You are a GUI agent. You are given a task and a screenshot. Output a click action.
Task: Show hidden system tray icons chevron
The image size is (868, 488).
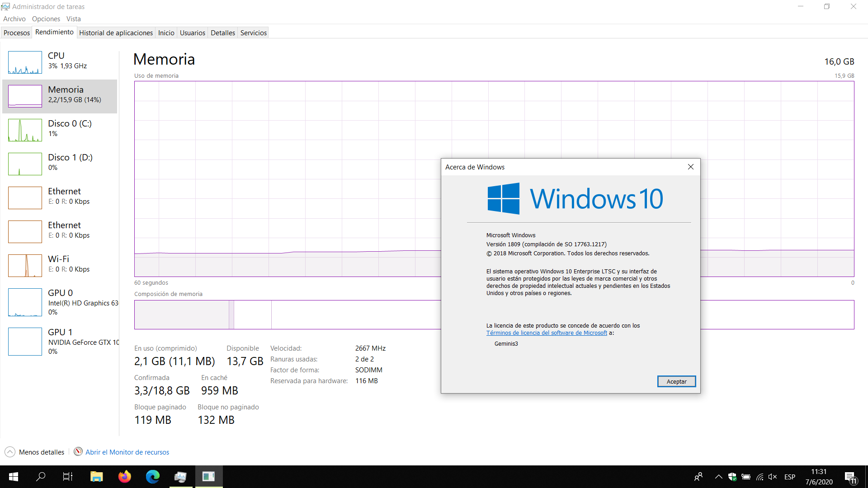[718, 477]
